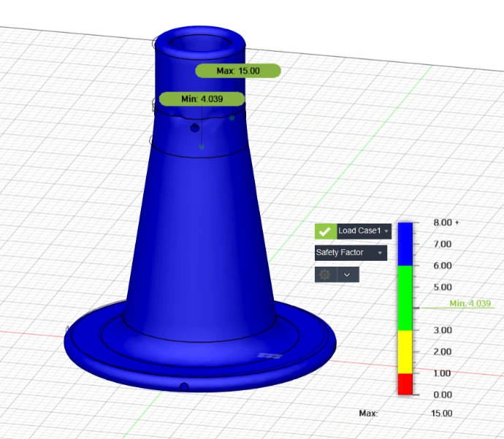504x439 pixels.
Task: Click the yellow segment of the legend bar
Action: (x=405, y=351)
